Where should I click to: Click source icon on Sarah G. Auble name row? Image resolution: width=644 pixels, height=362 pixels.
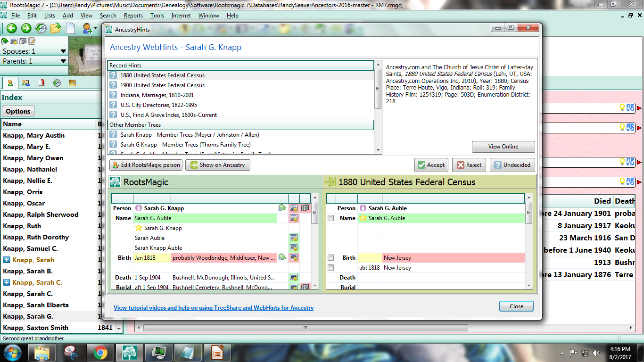click(294, 218)
